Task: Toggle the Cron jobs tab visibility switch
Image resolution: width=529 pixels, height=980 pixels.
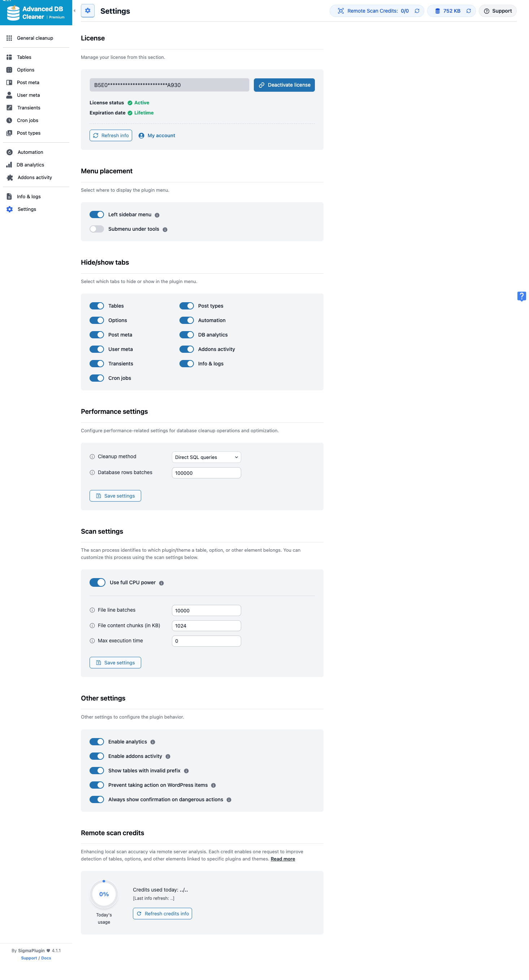Action: coord(97,378)
